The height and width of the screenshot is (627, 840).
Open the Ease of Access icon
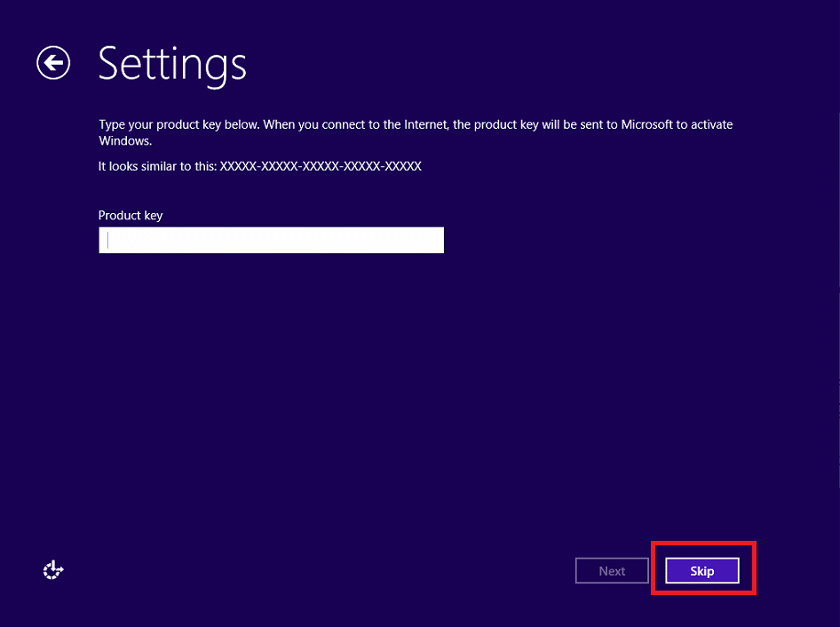point(53,570)
